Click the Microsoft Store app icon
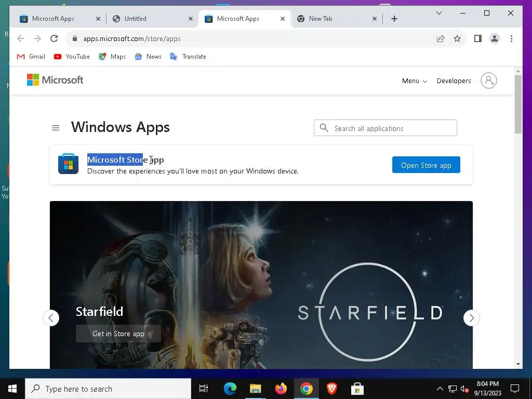Image resolution: width=532 pixels, height=399 pixels. tap(68, 164)
